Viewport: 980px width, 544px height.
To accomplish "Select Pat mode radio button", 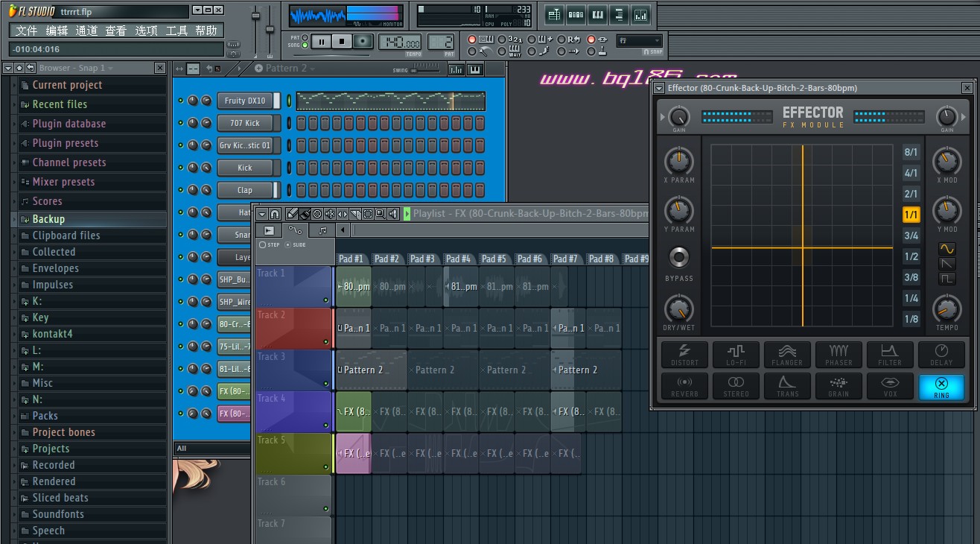I will [305, 37].
